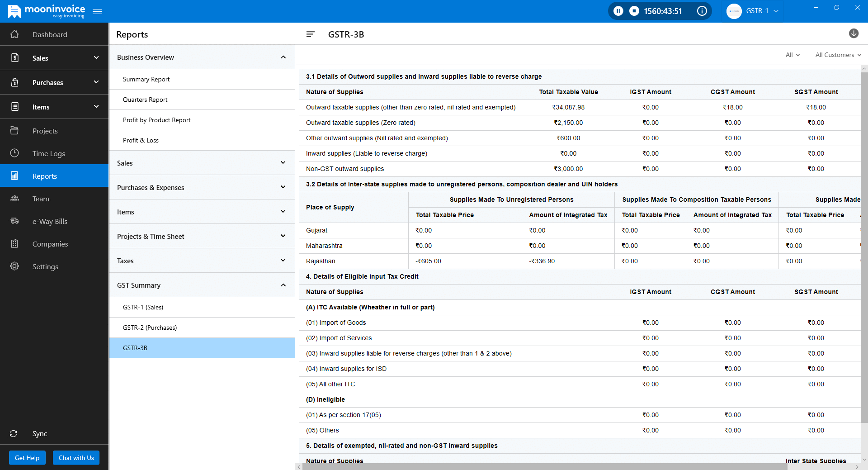This screenshot has width=868, height=470.
Task: Click the Purchases bag icon in sidebar
Action: tap(14, 82)
